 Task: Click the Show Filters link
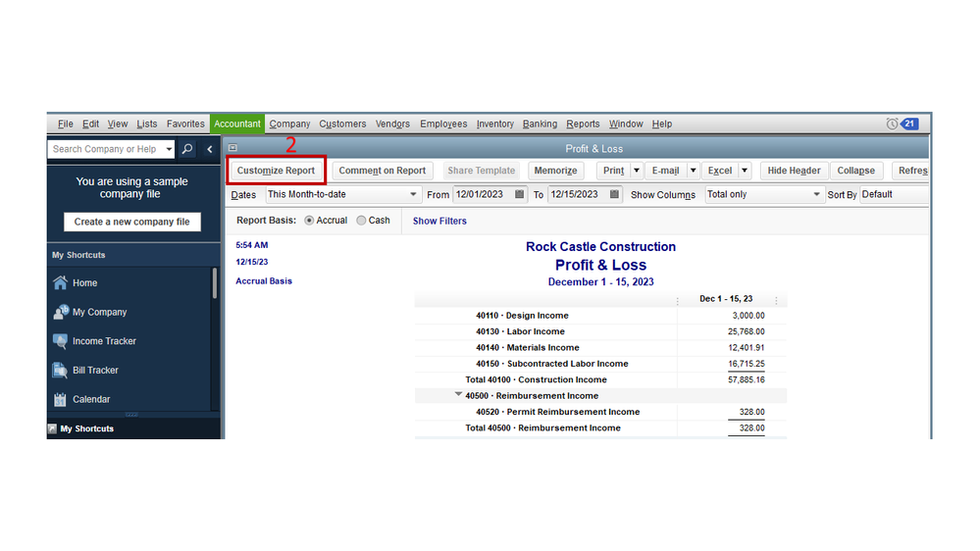click(439, 221)
